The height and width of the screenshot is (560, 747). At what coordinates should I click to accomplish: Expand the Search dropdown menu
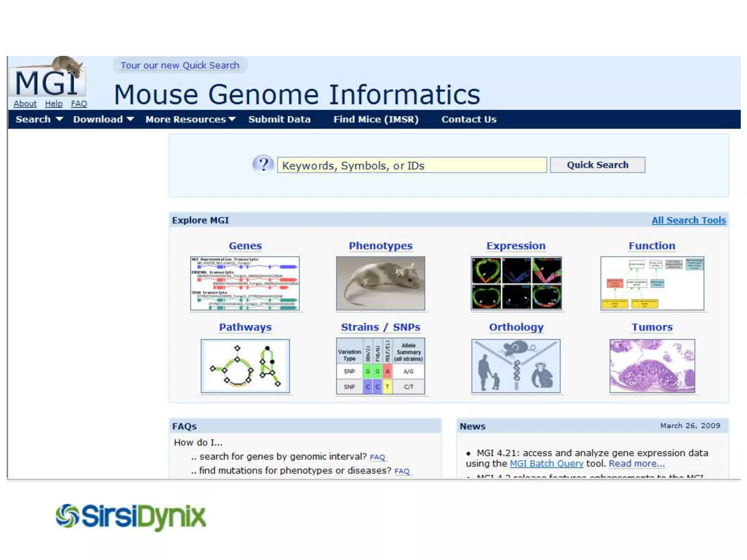[x=39, y=119]
